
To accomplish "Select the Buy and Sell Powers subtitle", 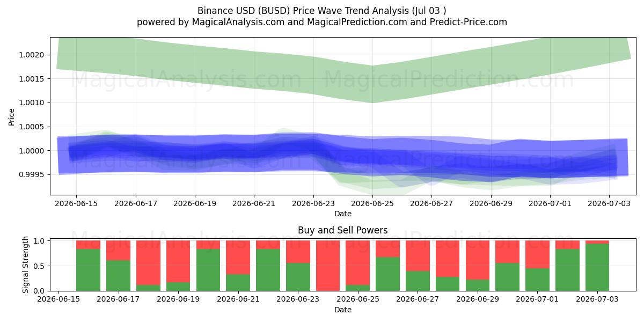I will (x=343, y=230).
